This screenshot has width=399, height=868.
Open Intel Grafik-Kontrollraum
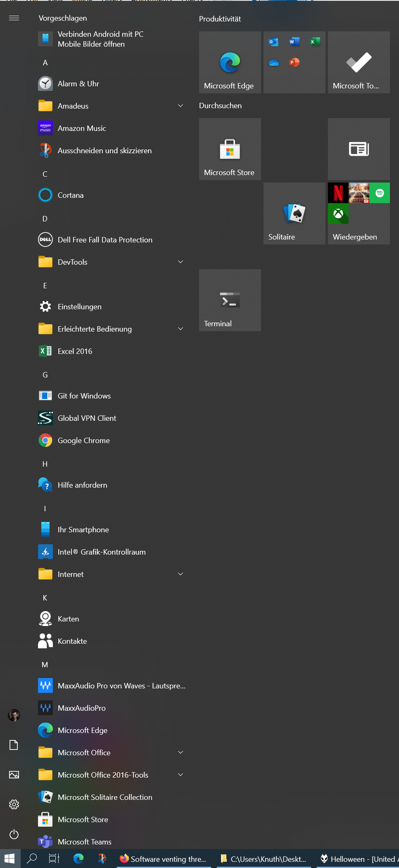(112, 552)
